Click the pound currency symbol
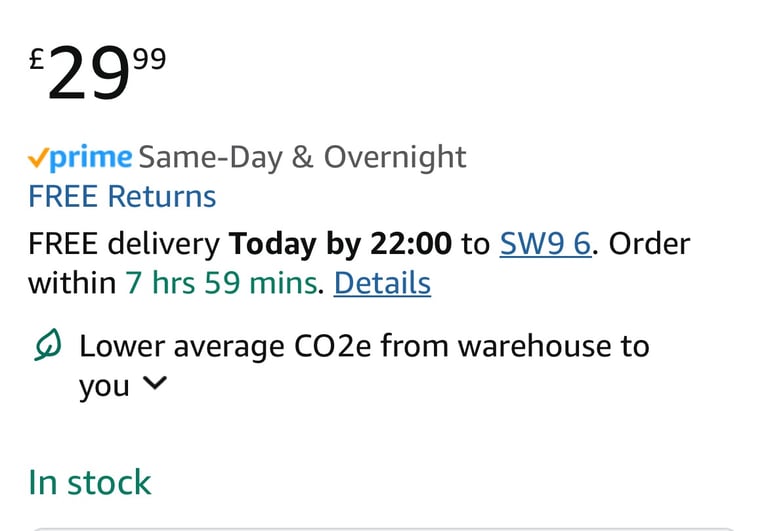Viewport: 768px width, 531px height. 37,60
